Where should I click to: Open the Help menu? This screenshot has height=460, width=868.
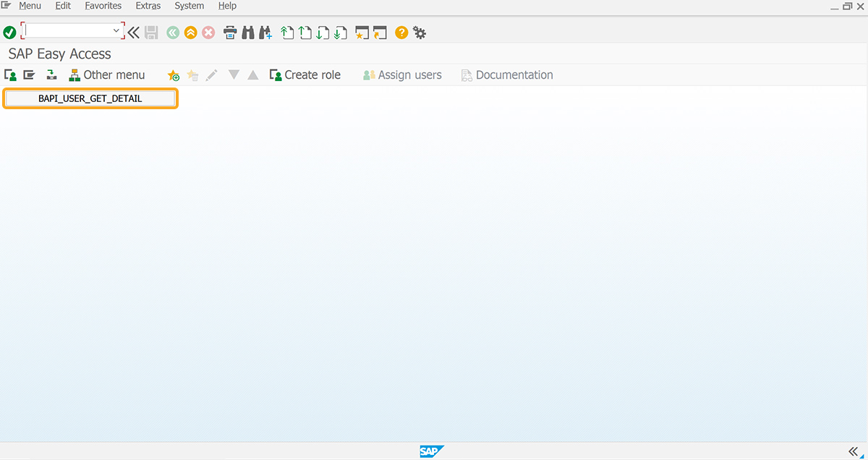[227, 6]
